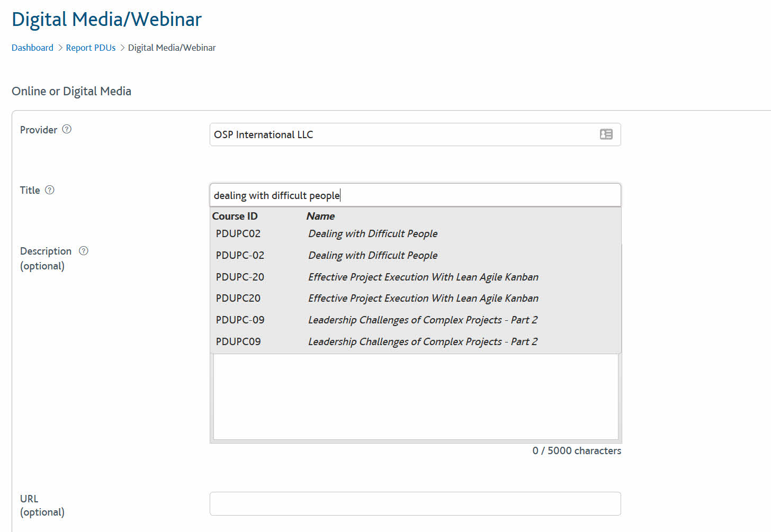Click the URL optional input field
Viewport: 771px width, 532px height.
click(415, 503)
